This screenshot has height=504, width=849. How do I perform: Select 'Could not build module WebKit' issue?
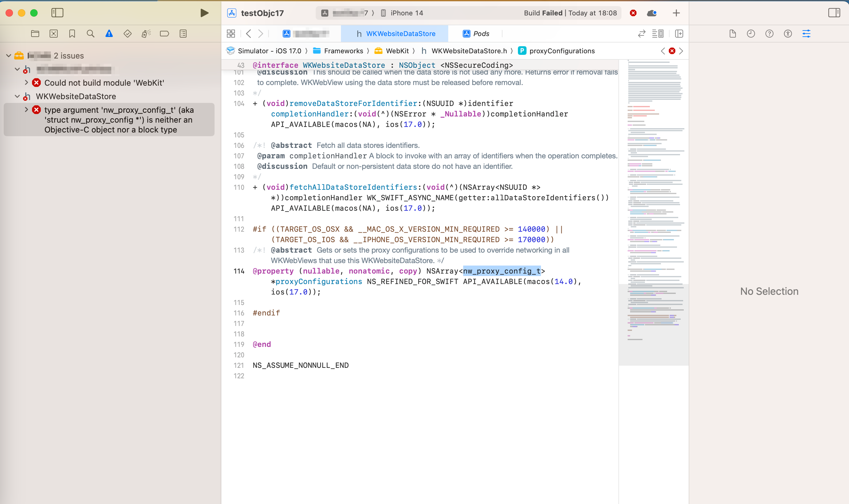click(x=104, y=83)
